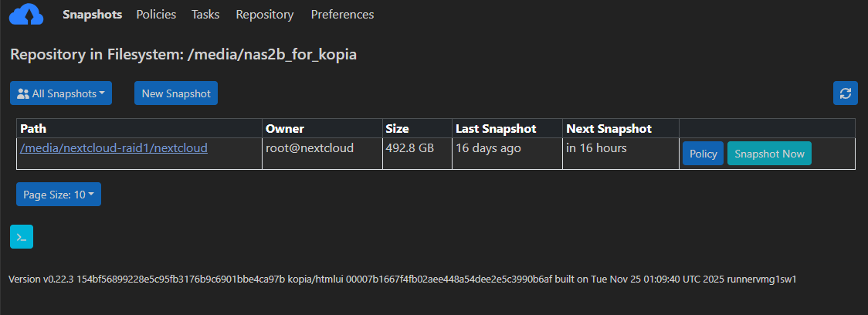Start a backup with Snapshot Now
The image size is (868, 315).
769,154
